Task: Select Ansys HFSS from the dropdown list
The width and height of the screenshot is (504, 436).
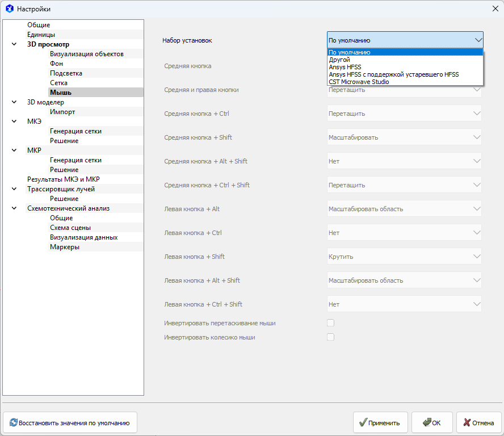Action: tap(345, 67)
